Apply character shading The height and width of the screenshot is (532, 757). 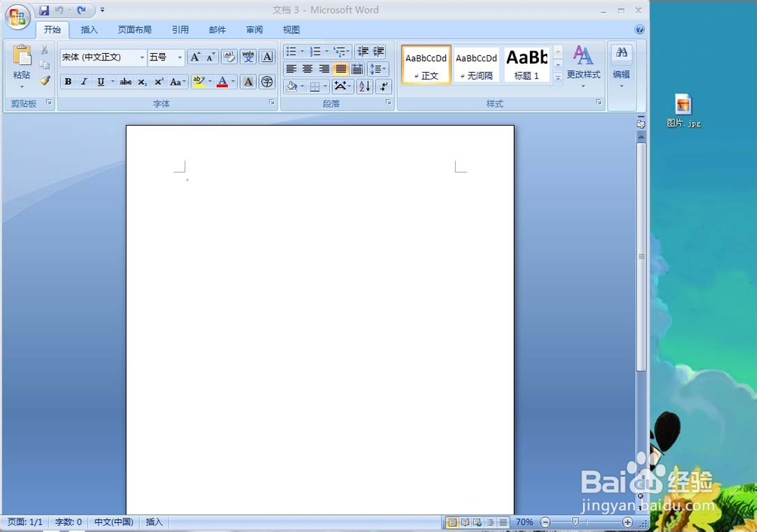point(248,82)
